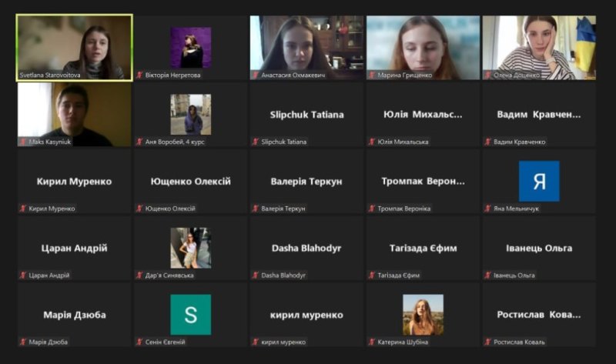Click the large bold 'Slipchuk Tatiana' name
This screenshot has height=364, width=616.
point(306,115)
